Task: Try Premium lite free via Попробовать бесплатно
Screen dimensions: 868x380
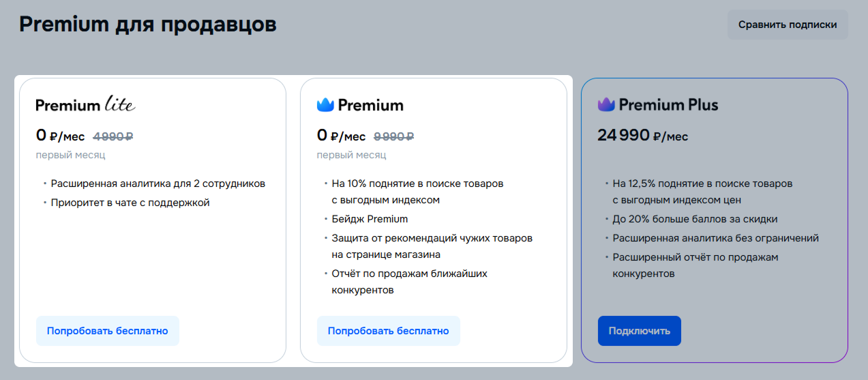Action: click(x=108, y=331)
